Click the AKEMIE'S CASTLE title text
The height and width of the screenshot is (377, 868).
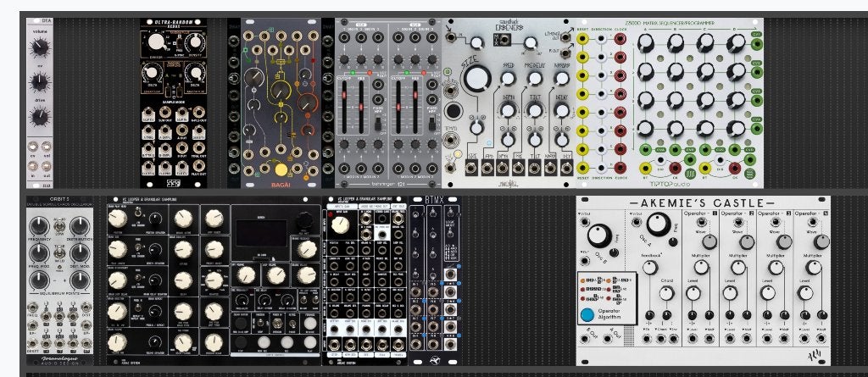(702, 203)
